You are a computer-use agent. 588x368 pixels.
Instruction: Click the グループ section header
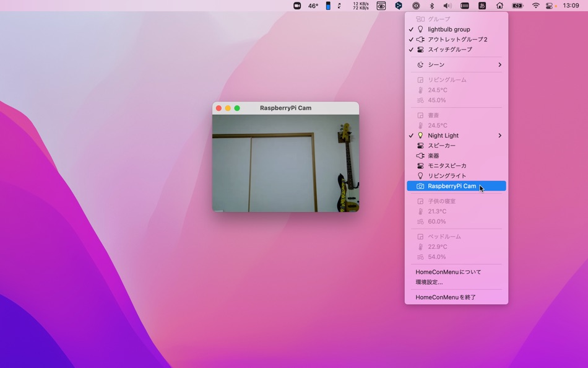(x=456, y=19)
